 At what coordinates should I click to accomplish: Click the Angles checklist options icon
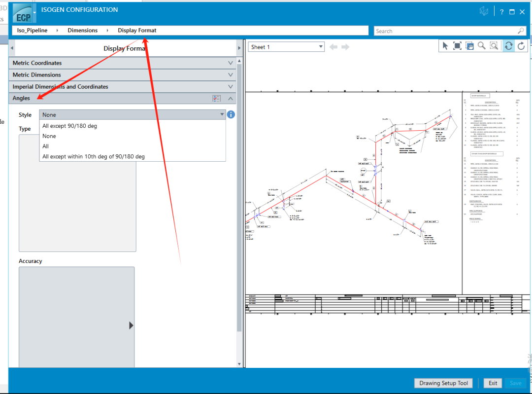coord(216,99)
